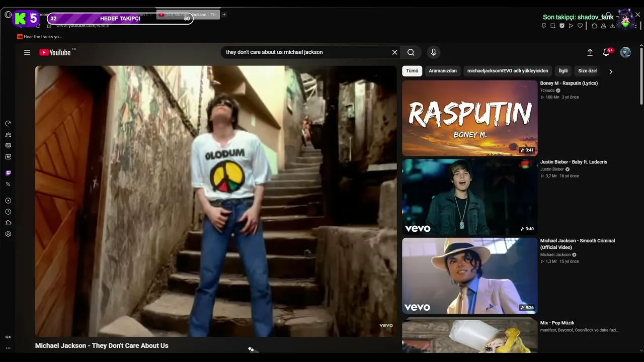644x362 pixels.
Task: Show more filter chips with right chevron
Action: coord(611,71)
